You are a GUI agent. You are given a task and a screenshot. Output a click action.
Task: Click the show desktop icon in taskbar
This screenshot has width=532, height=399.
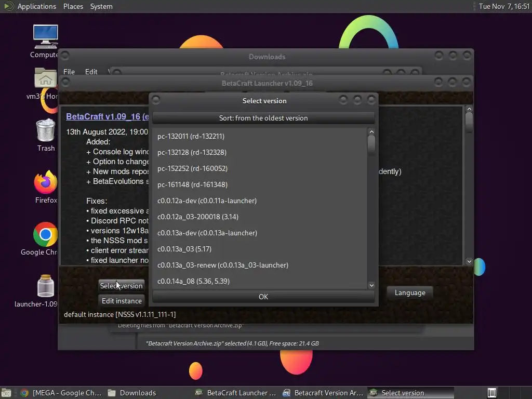coord(6,393)
